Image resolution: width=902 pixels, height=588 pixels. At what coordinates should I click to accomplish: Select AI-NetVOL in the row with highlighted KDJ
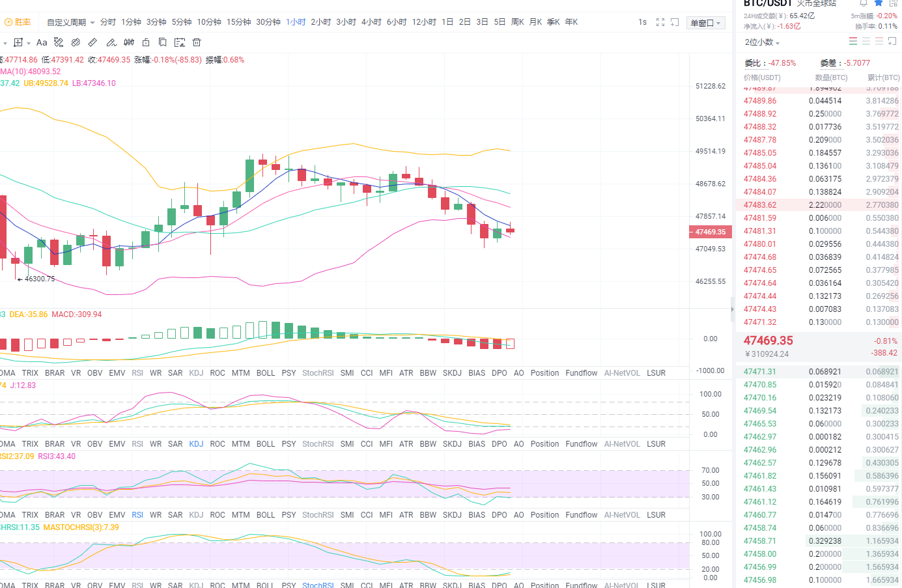coord(622,444)
